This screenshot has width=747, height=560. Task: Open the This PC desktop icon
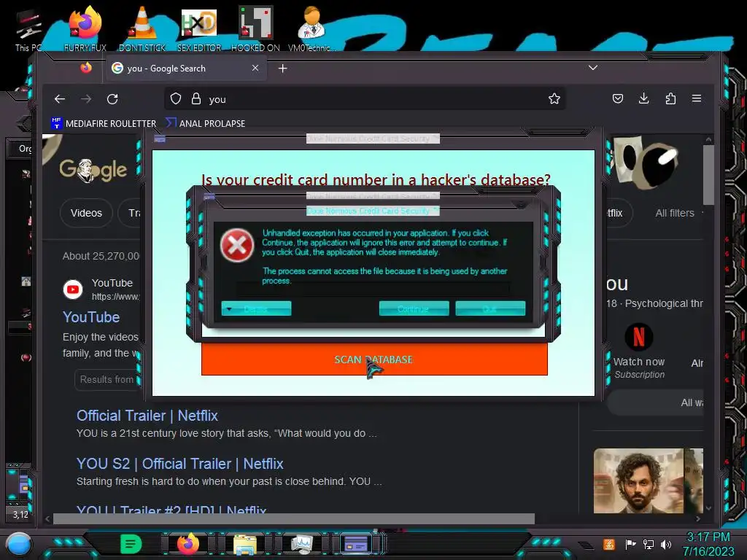point(28,29)
